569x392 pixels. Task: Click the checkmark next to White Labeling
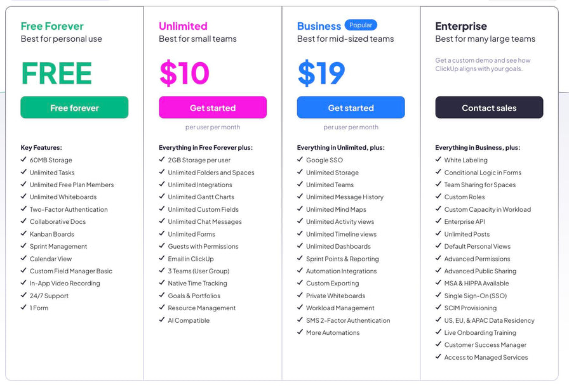click(439, 160)
